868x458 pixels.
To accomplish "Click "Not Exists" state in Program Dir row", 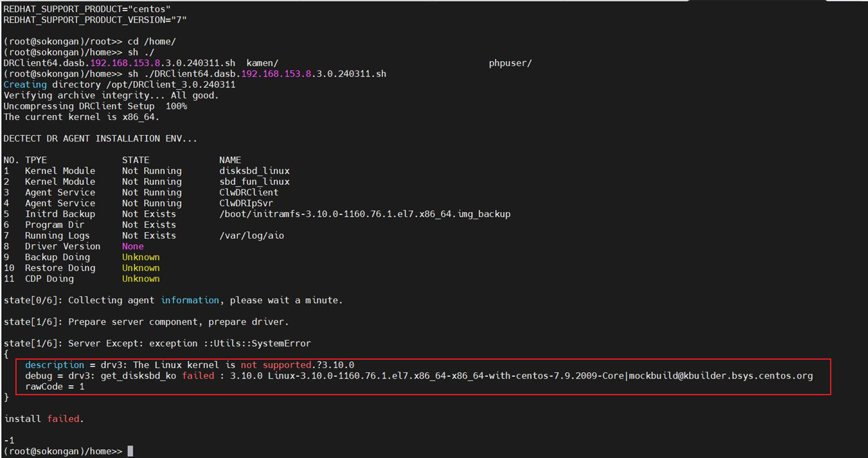I will point(149,225).
